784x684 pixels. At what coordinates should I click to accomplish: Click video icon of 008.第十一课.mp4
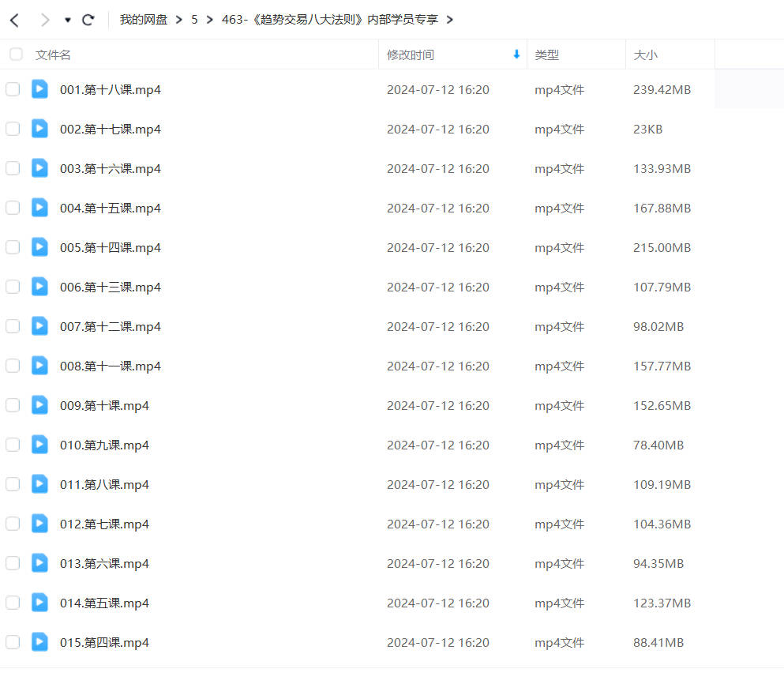(39, 366)
